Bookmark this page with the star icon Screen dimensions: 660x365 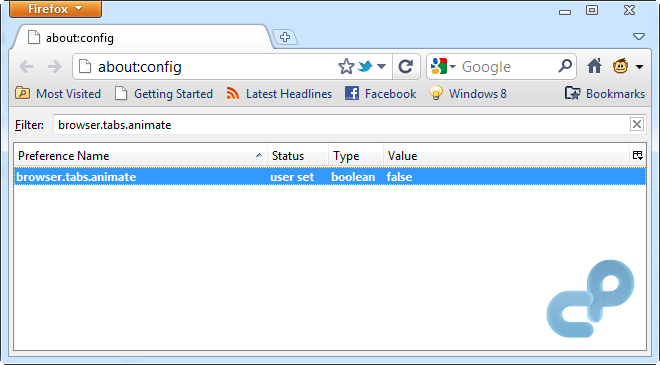(x=346, y=67)
